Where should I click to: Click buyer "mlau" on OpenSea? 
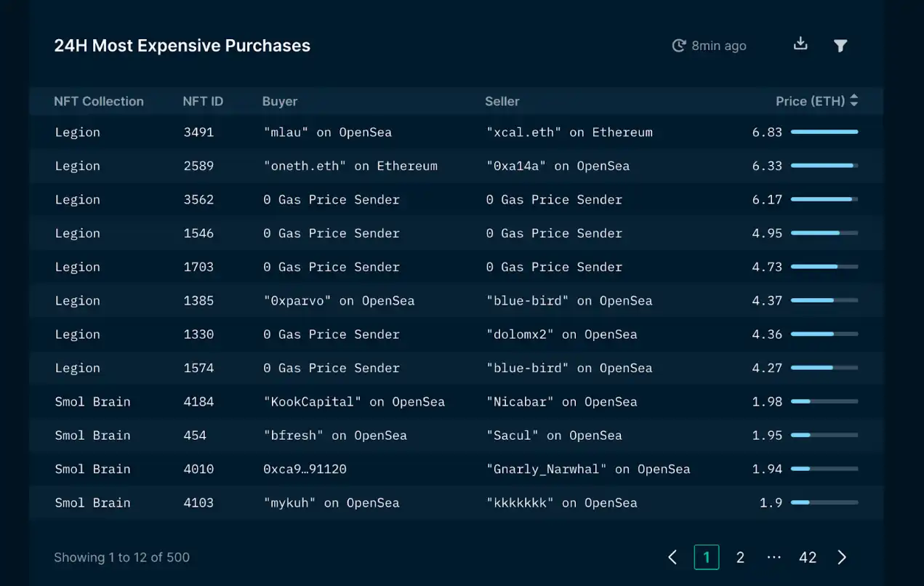click(x=327, y=132)
